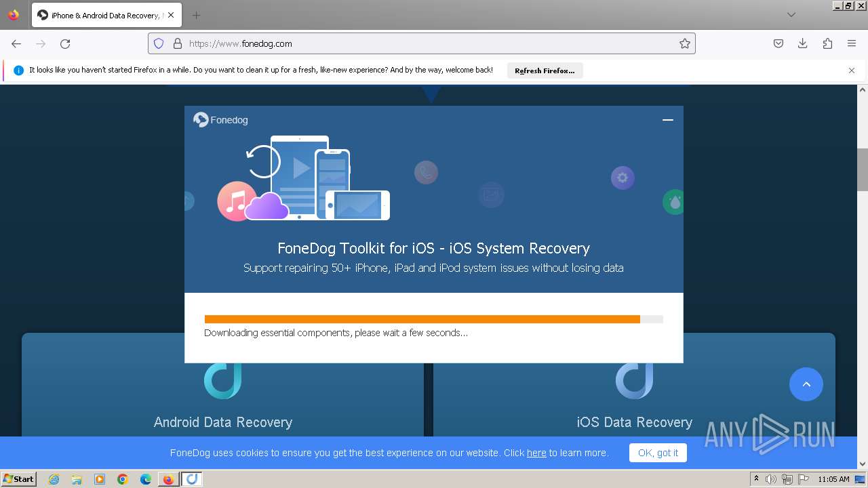Click the Fonedog installer taskbar button

[192, 479]
